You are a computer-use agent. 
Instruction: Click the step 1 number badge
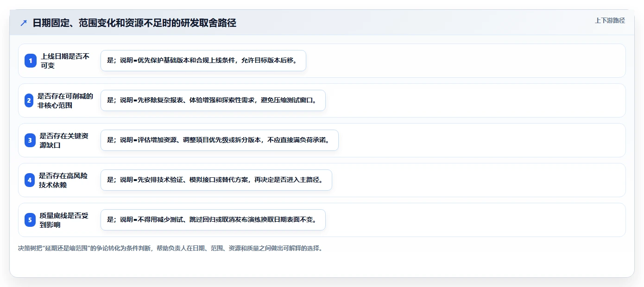[x=31, y=61]
